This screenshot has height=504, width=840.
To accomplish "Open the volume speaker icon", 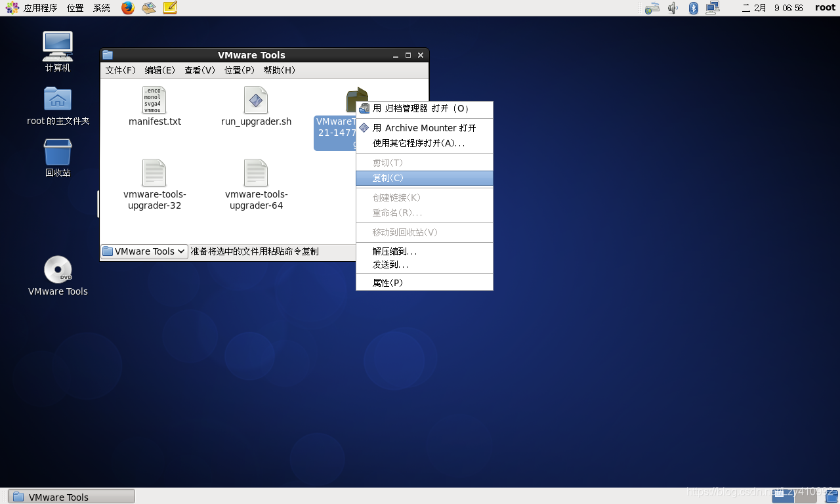I will click(x=673, y=8).
